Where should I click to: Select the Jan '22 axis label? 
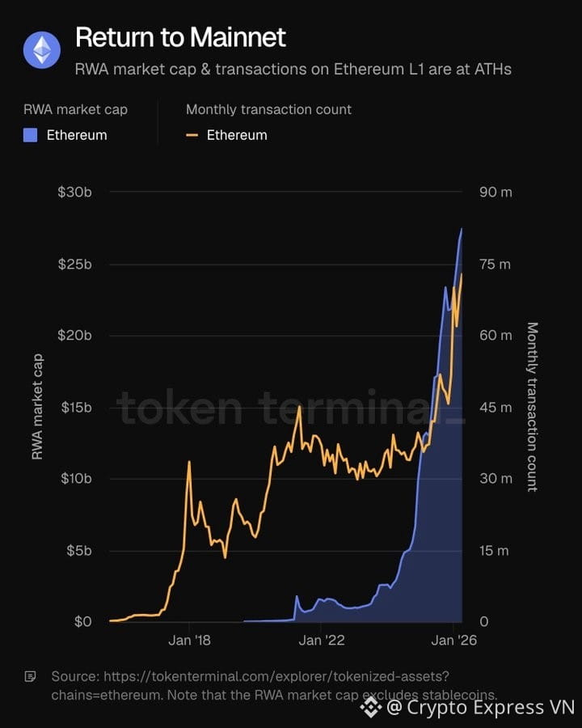click(x=322, y=641)
